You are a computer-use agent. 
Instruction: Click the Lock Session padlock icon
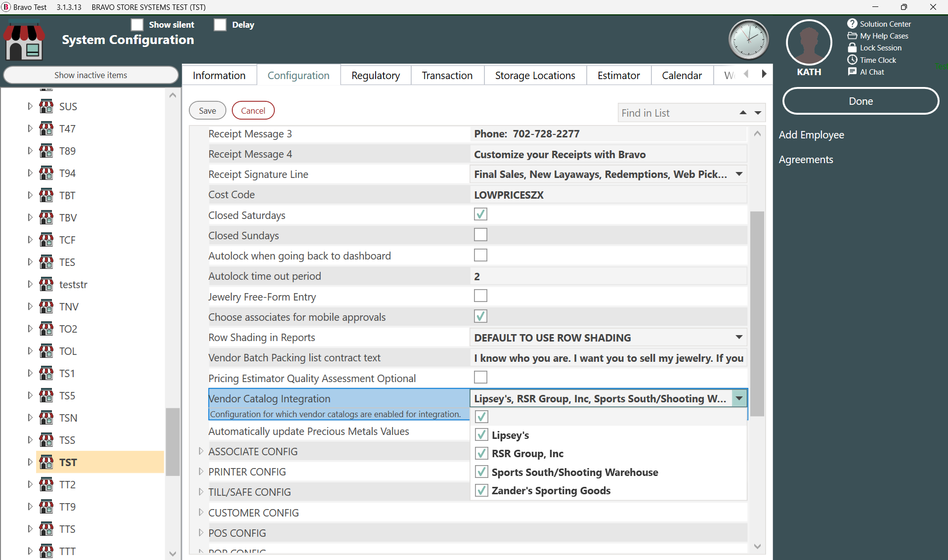[852, 47]
